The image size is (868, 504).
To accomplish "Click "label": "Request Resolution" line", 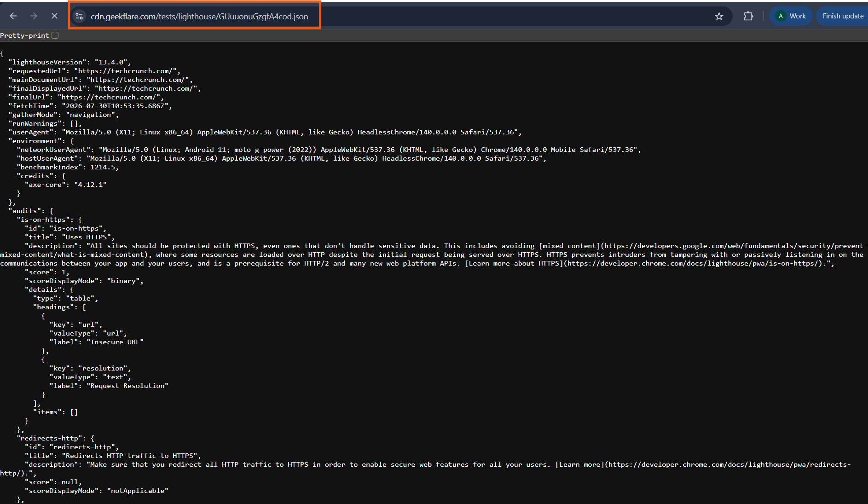I will point(109,386).
